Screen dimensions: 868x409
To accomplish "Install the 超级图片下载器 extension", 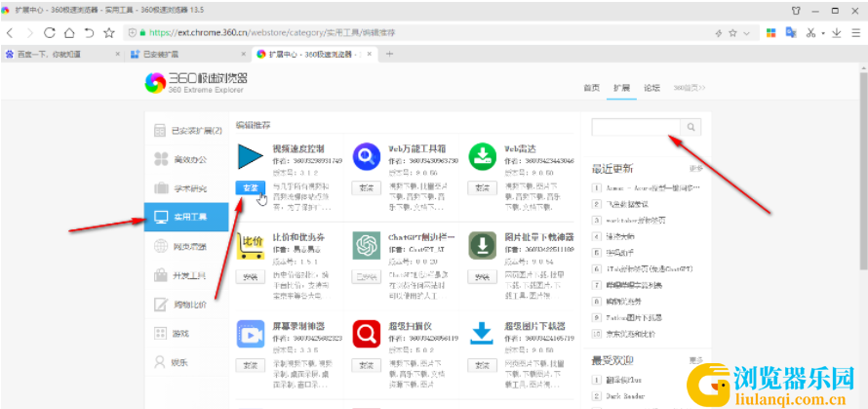I will (482, 365).
